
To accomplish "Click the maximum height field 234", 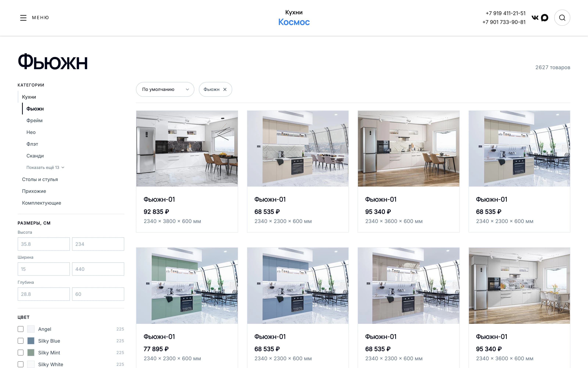I will click(98, 244).
